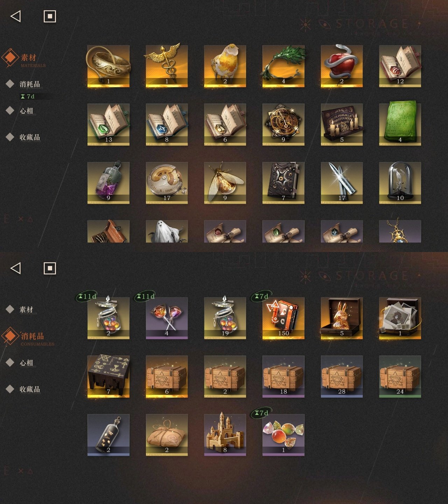Select the winged caduceus item
Viewport: 448px width, 504px height.
(x=167, y=66)
